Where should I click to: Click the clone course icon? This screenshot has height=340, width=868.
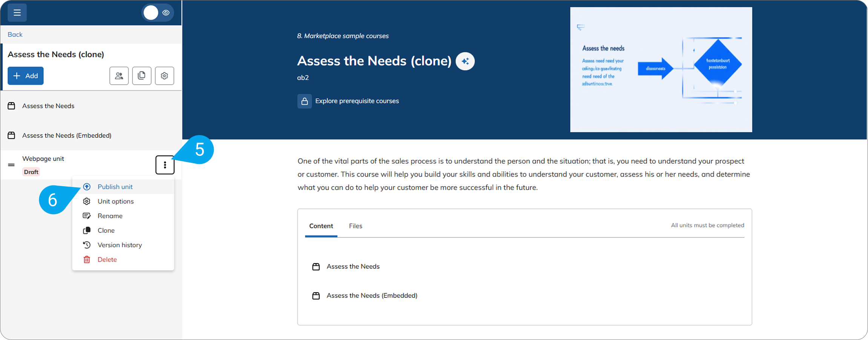[142, 76]
